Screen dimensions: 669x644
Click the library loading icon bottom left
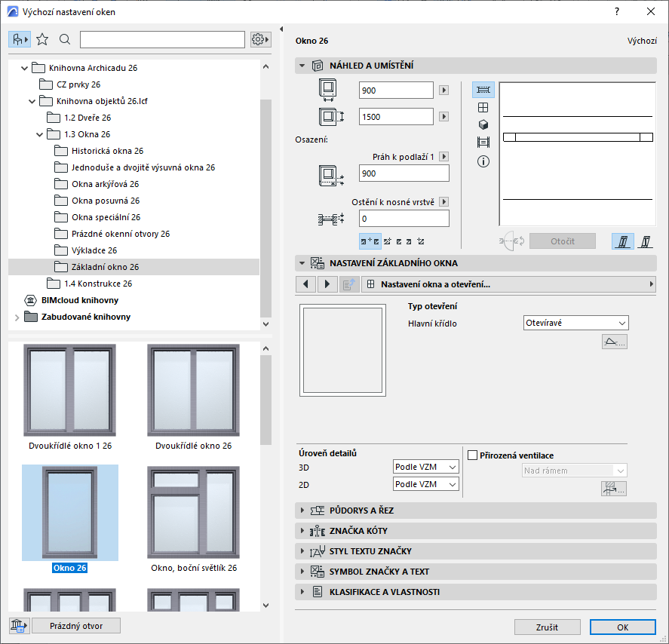tap(18, 625)
